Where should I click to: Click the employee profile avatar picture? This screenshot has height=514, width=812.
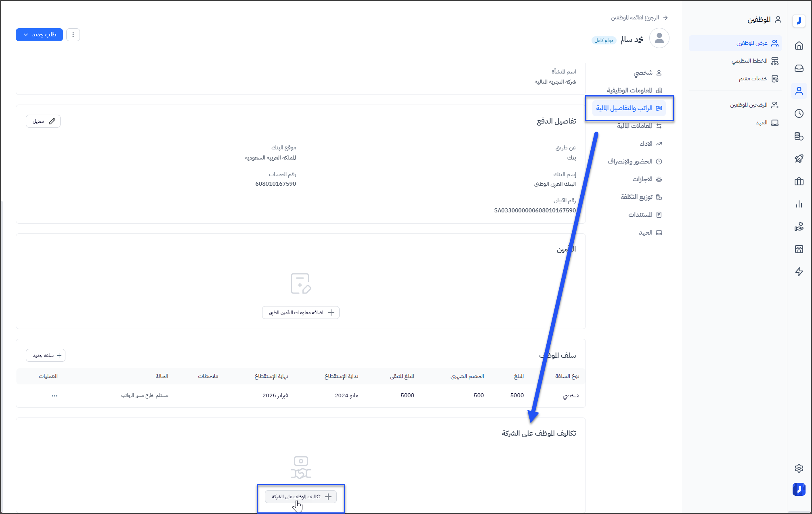[x=659, y=38]
